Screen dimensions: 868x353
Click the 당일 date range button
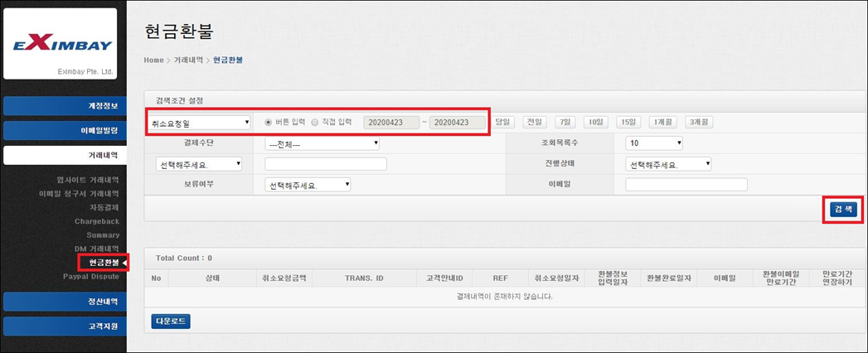[x=504, y=123]
